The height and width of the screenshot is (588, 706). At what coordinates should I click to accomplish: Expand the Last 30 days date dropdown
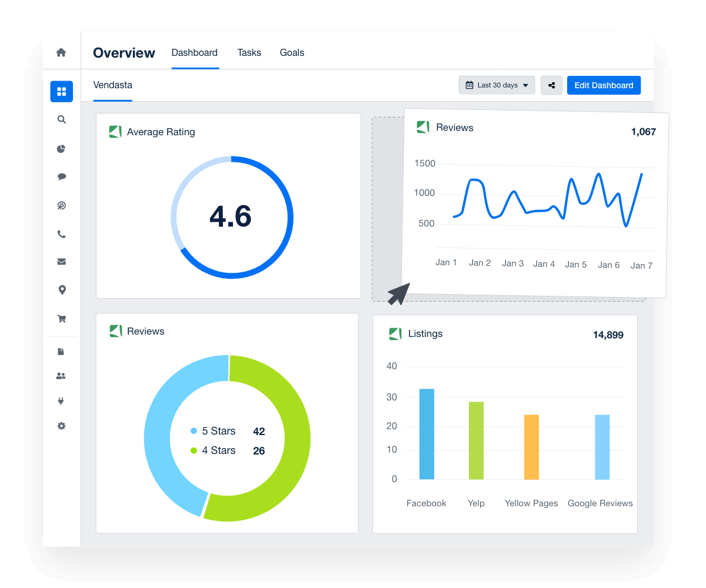click(497, 85)
